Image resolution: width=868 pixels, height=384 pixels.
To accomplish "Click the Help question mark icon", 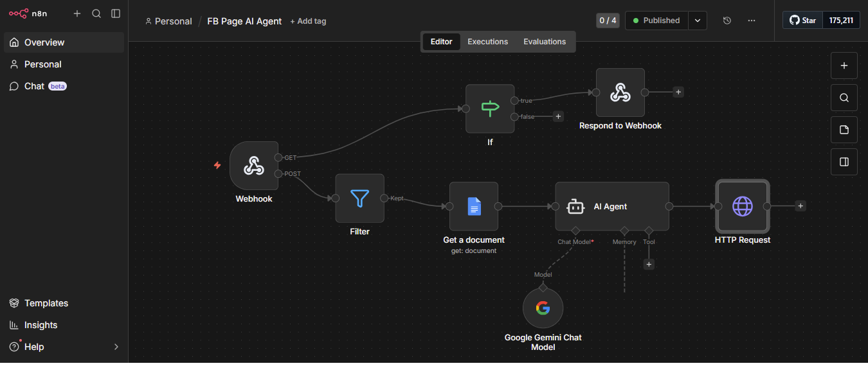I will click(x=14, y=347).
